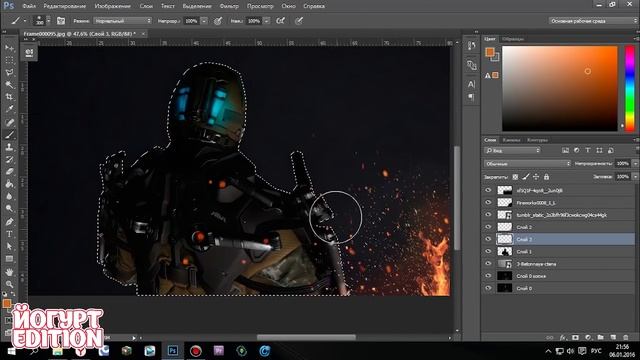Select the Magic Wand tool
The width and height of the screenshot is (640, 360).
[x=9, y=85]
